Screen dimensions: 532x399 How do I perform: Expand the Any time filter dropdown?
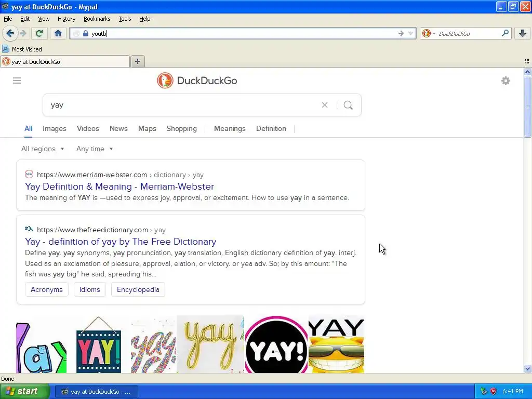tap(95, 149)
